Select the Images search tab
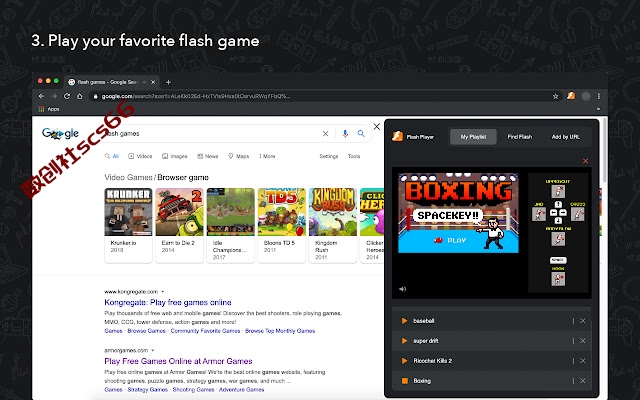The width and height of the screenshot is (640, 400). tap(175, 156)
